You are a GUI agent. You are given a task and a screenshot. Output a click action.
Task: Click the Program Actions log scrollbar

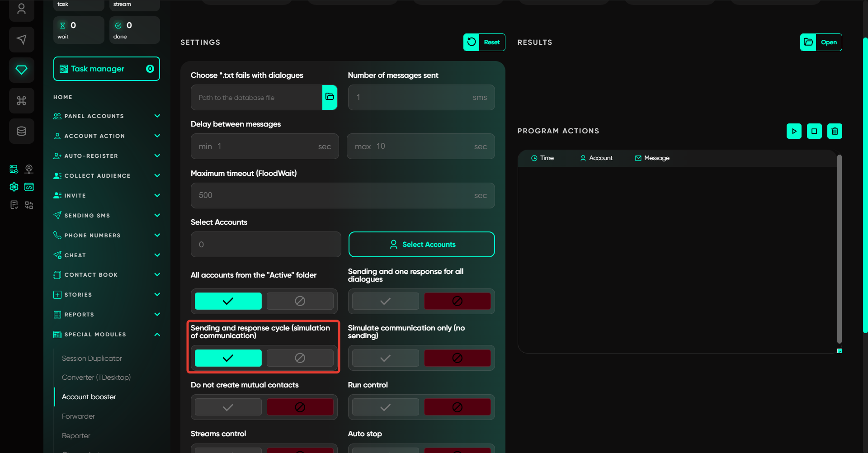point(839,249)
